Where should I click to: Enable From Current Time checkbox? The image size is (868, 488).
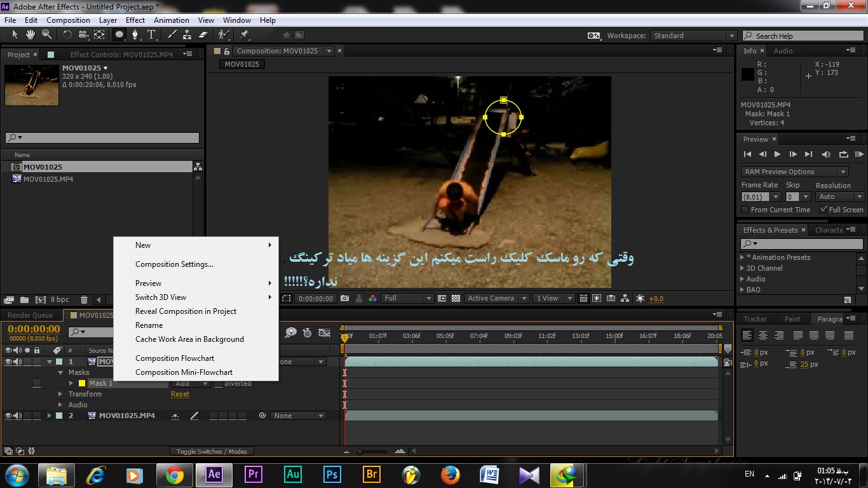[x=745, y=210]
